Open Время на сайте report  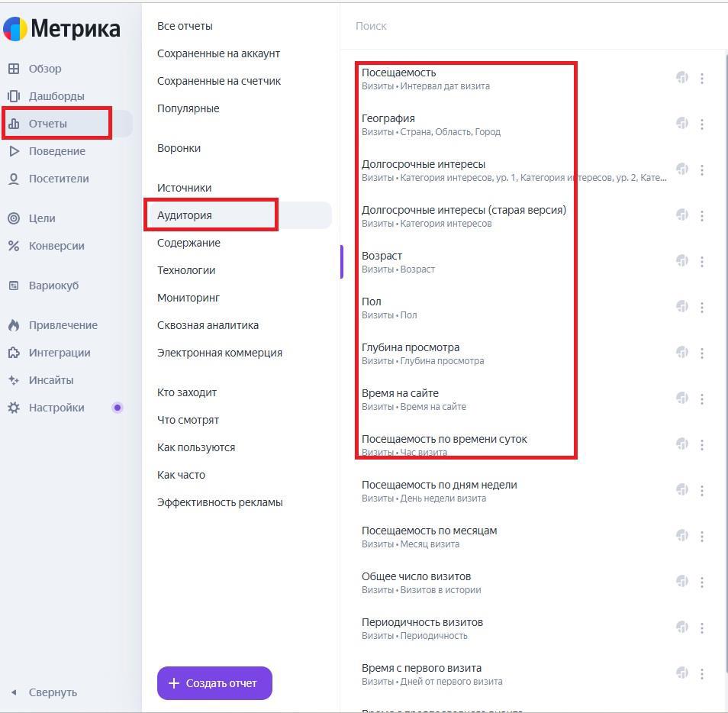click(400, 393)
